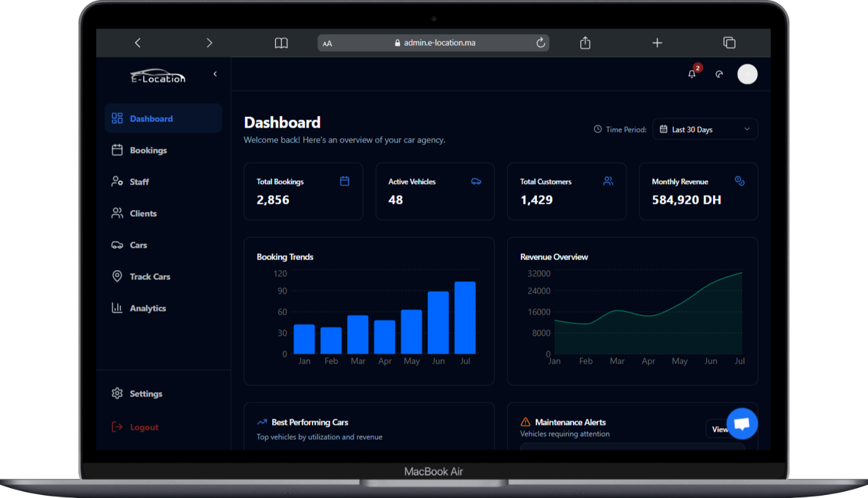Collapse the sidebar with the chevron arrow
This screenshot has width=868, height=498.
[215, 74]
